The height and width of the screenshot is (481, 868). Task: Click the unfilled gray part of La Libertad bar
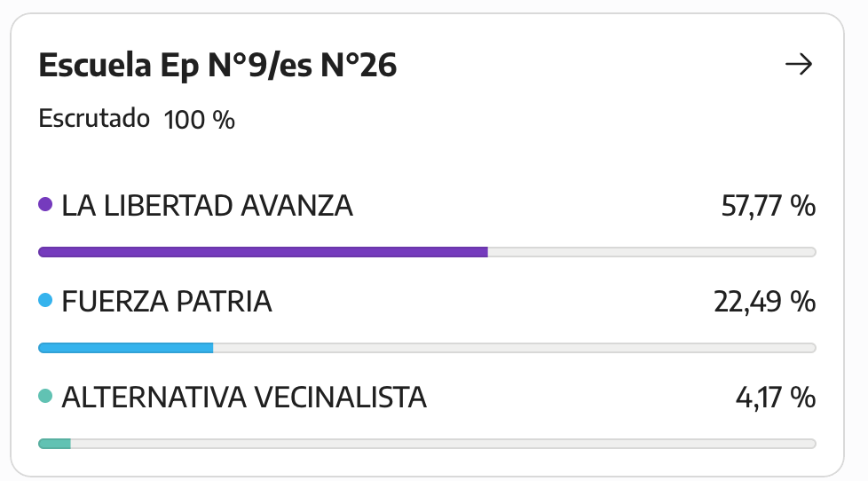point(652,252)
